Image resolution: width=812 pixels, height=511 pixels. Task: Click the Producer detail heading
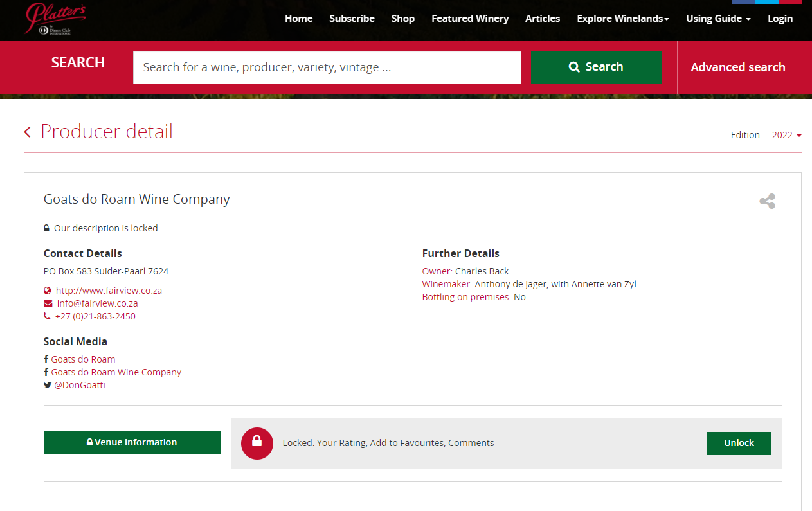click(107, 132)
